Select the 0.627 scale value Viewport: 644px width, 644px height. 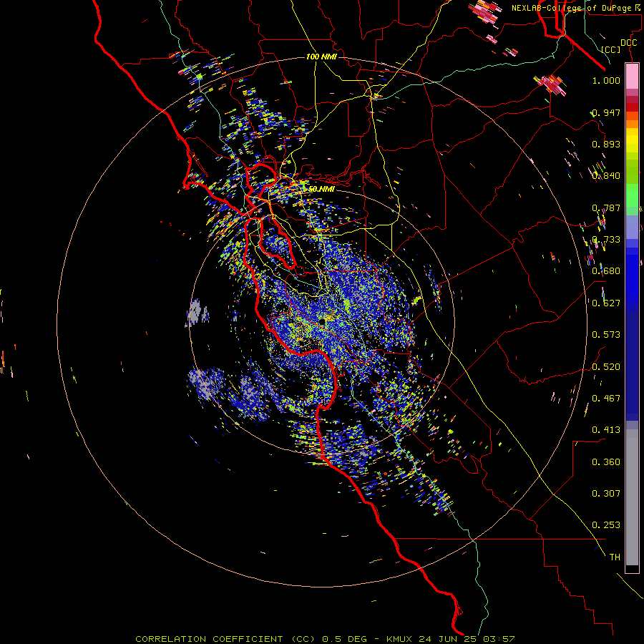(x=606, y=303)
